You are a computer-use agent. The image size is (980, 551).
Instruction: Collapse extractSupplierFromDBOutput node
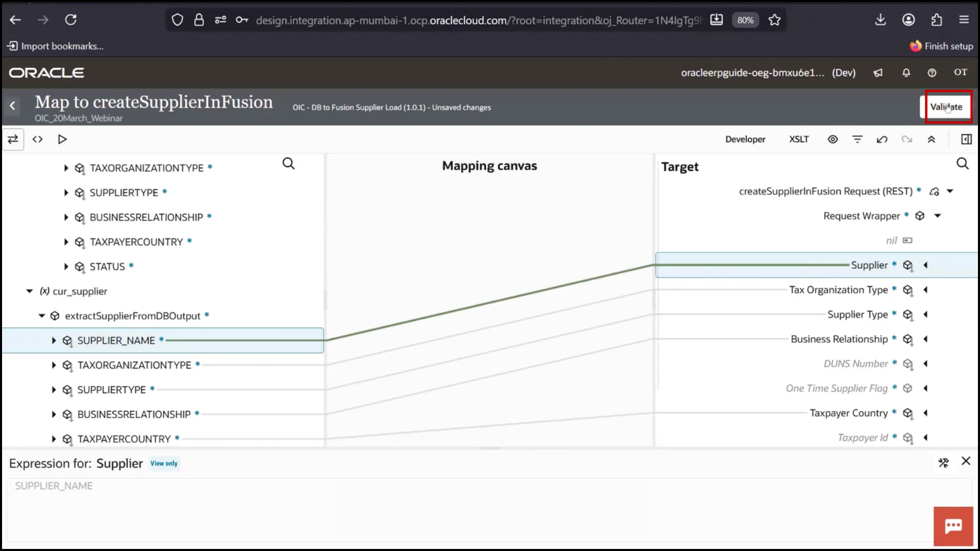[x=42, y=316]
